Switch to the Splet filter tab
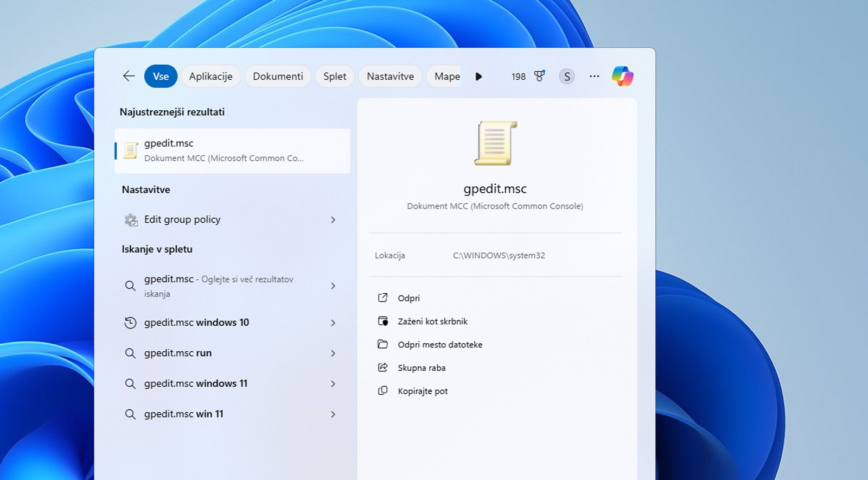The image size is (868, 480). (335, 77)
